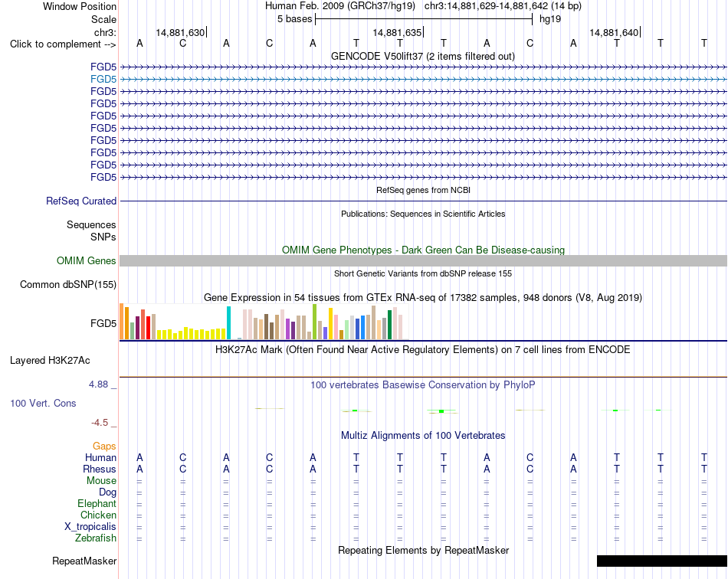The height and width of the screenshot is (579, 728).
Task: Click the orange 'Gaps' label
Action: coord(104,447)
